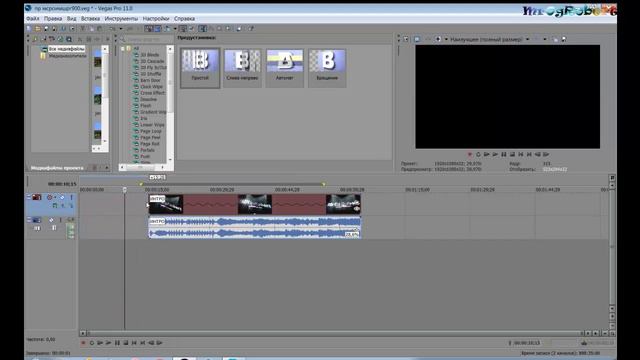Click the timeline horizontal scrollbar
Image resolution: width=640 pixels, height=360 pixels.
pos(334,333)
